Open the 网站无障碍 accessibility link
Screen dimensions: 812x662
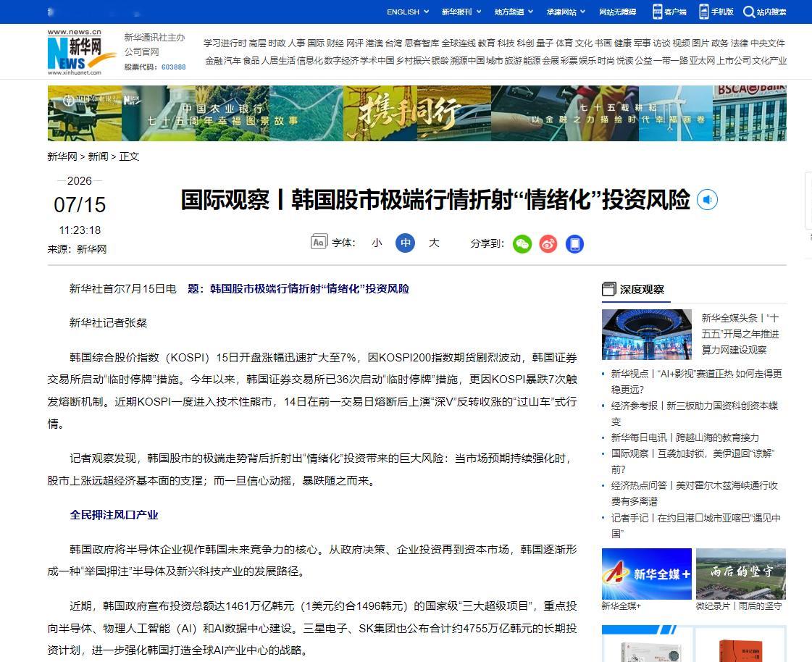tap(617, 12)
